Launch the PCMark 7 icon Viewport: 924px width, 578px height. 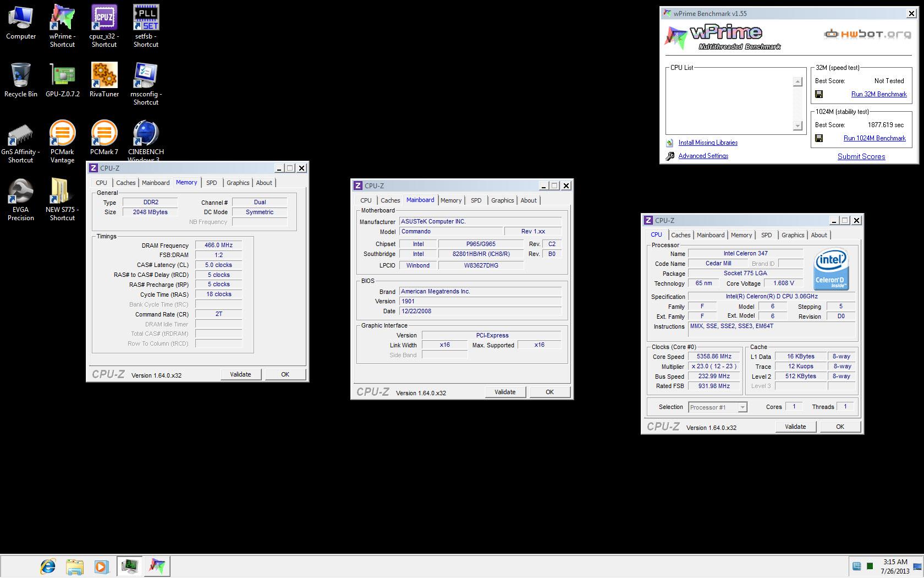coord(104,138)
